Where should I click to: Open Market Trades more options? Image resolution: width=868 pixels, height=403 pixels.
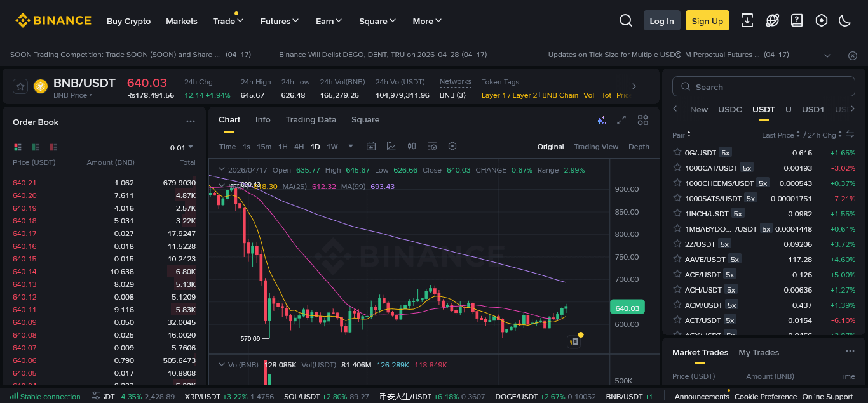coord(850,352)
